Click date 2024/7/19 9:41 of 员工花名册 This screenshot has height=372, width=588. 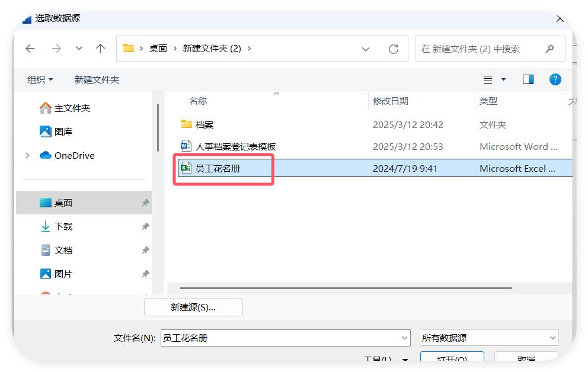tap(405, 169)
